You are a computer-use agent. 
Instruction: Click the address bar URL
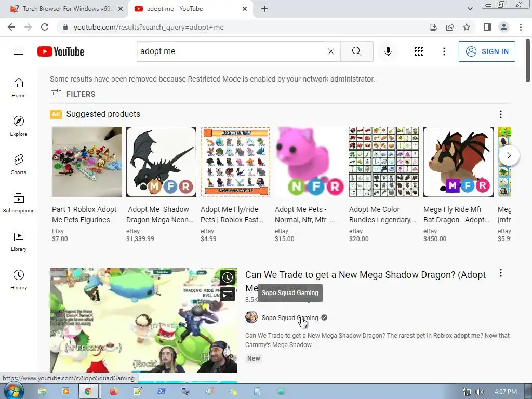tap(149, 27)
